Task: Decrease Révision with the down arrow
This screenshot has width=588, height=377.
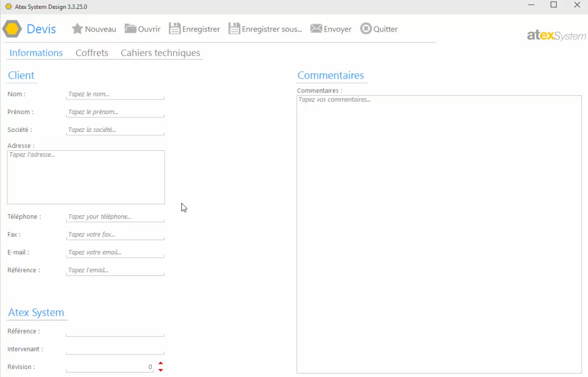Action: coord(161,370)
